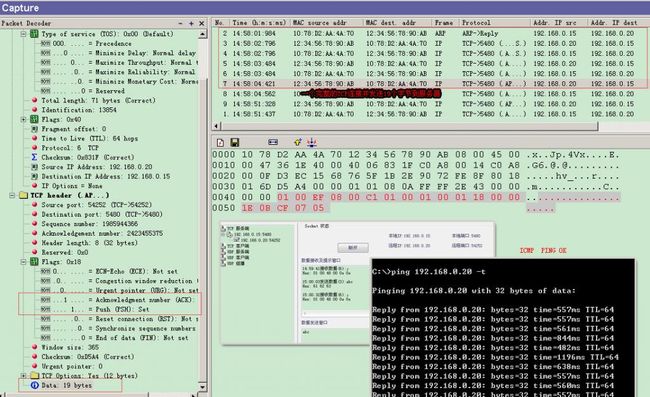Collapse the Type of service node
650x397 pixels.
coord(23,34)
